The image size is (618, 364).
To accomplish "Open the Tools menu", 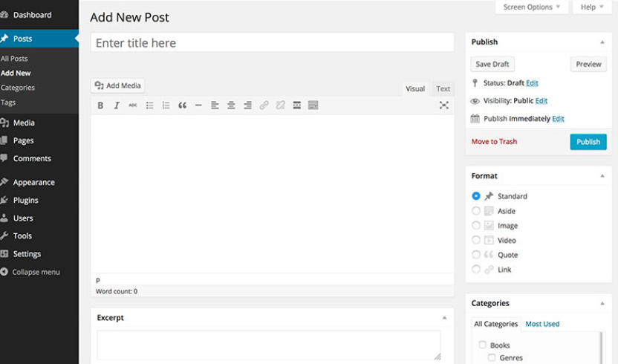I will (22, 235).
